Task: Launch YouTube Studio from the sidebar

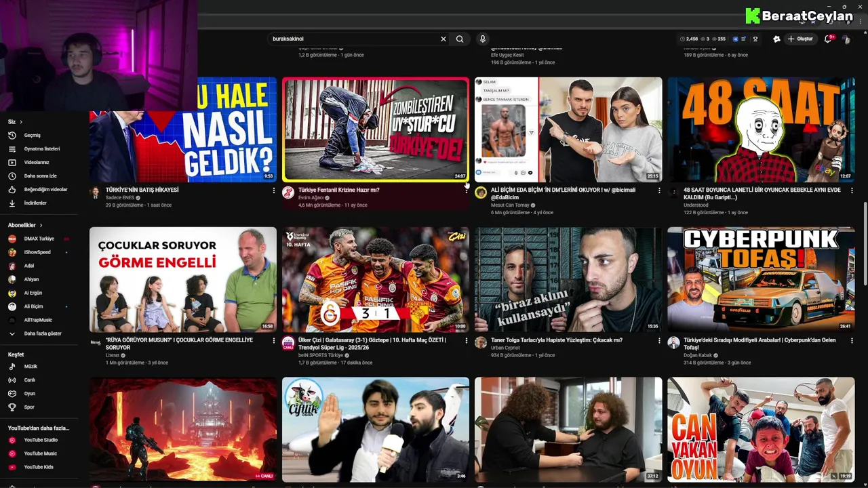Action: point(41,440)
